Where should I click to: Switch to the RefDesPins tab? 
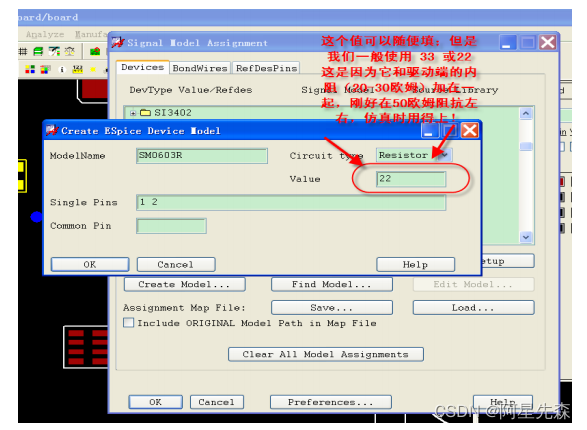[x=266, y=68]
